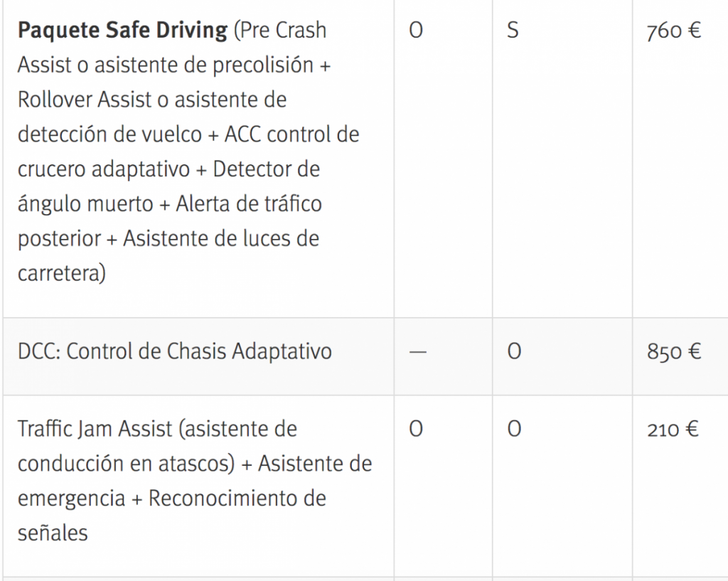Image resolution: width=728 pixels, height=581 pixels.
Task: Click the Reconocimiento de text
Action: 237,499
